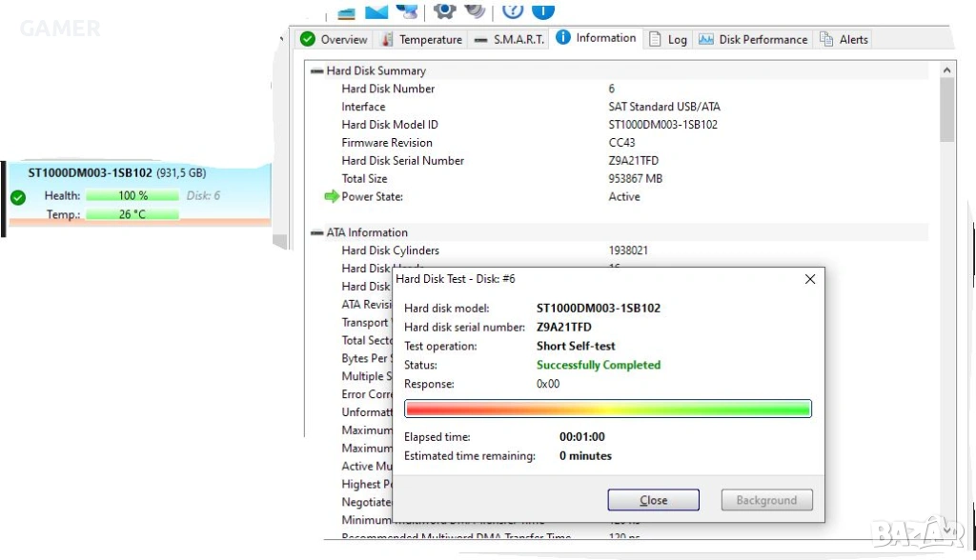Click the network computers icon in the toolbar
The image size is (976, 560).
pyautogui.click(x=408, y=10)
